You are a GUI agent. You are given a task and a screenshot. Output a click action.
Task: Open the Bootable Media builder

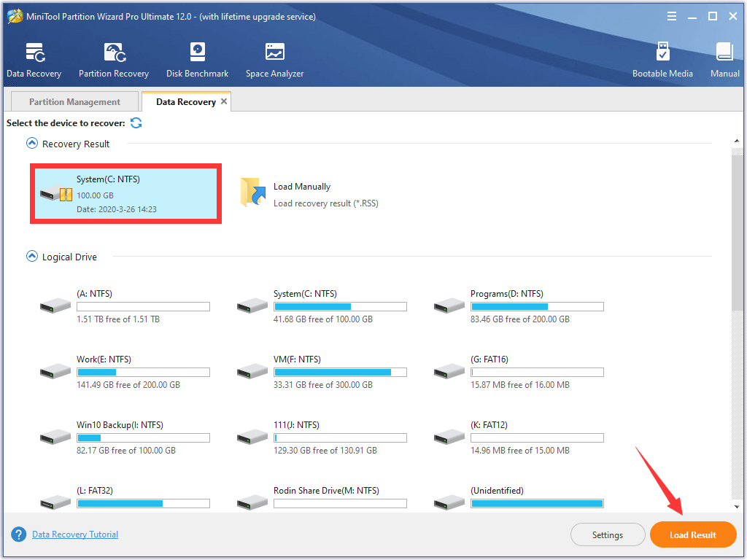pos(662,60)
